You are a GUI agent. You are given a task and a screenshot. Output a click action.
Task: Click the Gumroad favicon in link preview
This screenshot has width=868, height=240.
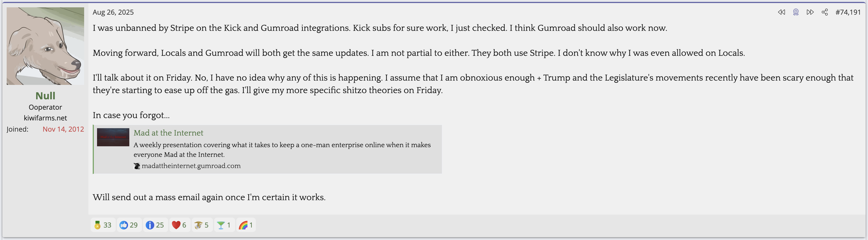137,166
